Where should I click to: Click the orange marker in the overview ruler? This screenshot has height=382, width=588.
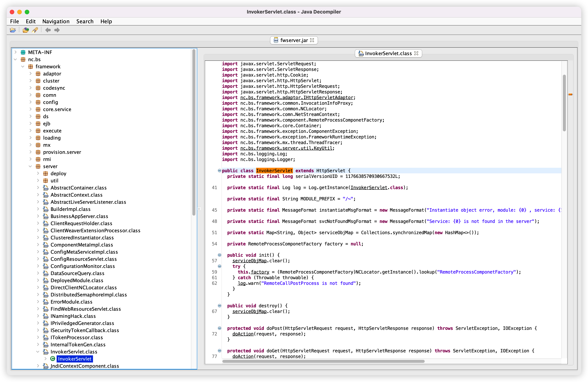coord(570,94)
